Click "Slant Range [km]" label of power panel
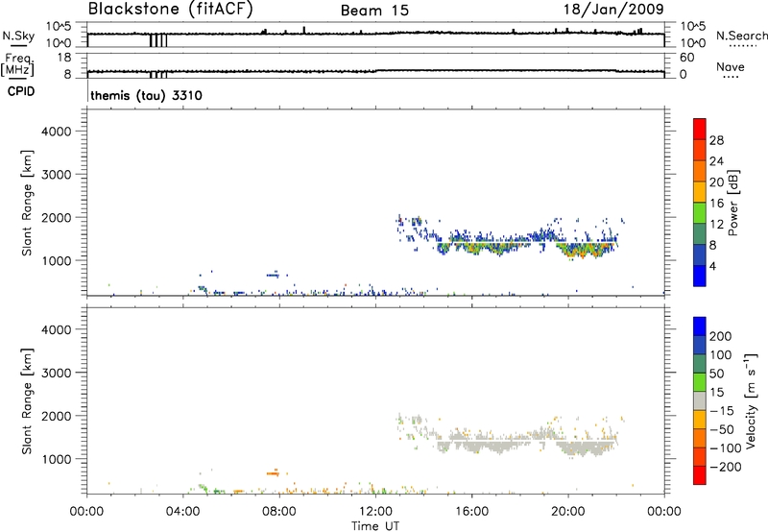 28,203
